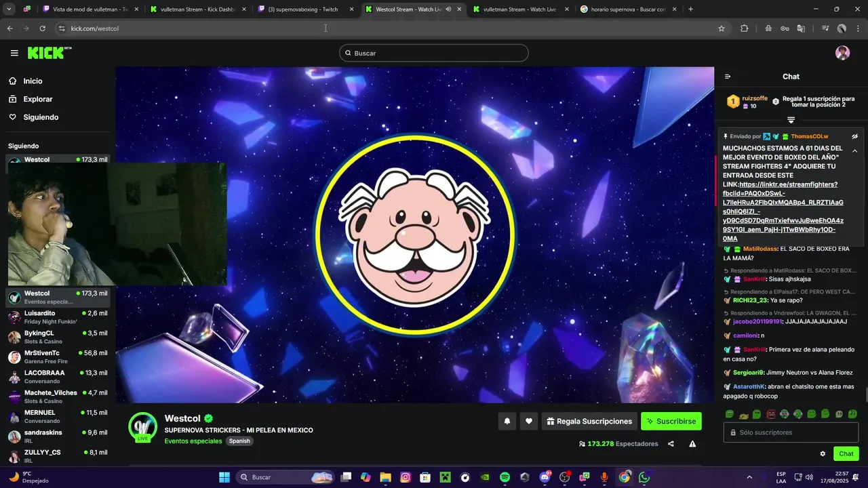Show hidden system tray icons

[749, 477]
